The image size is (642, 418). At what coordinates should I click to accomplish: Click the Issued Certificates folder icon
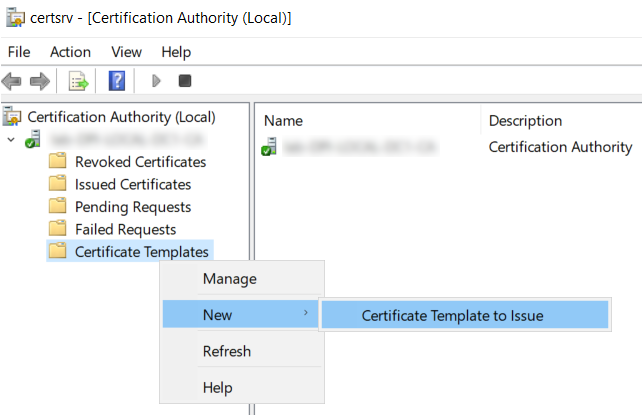(x=57, y=183)
